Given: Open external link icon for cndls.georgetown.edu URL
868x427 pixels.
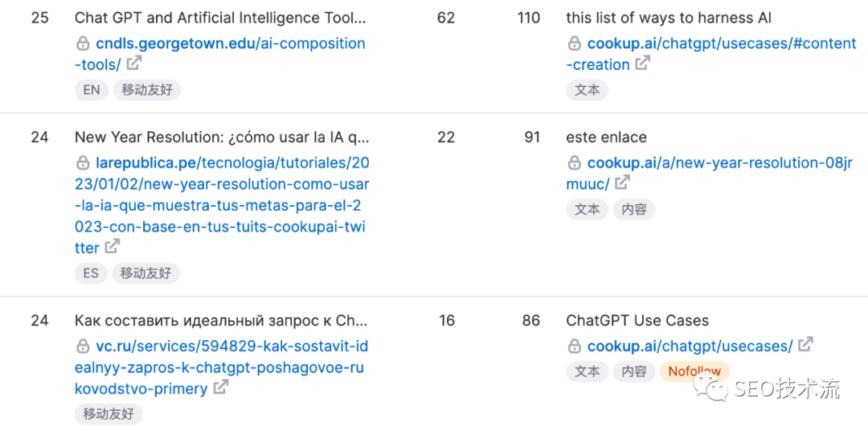Looking at the screenshot, I should click(134, 64).
